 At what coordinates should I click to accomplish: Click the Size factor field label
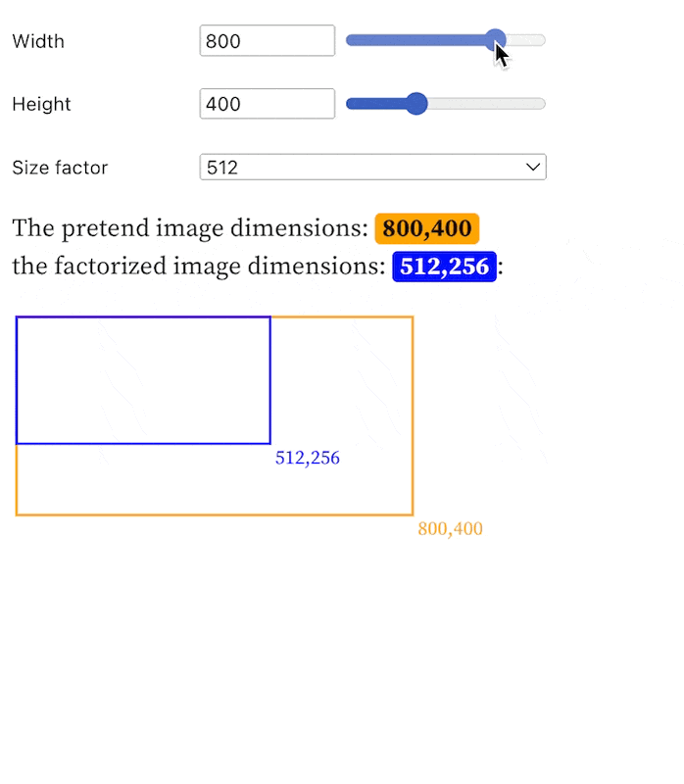pyautogui.click(x=60, y=168)
